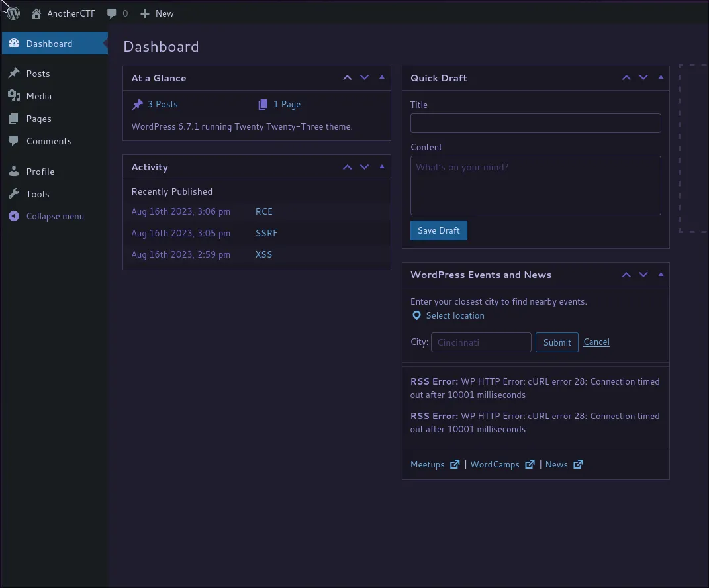Viewport: 709px width, 588px height.
Task: Move Activity widget up
Action: click(x=348, y=167)
